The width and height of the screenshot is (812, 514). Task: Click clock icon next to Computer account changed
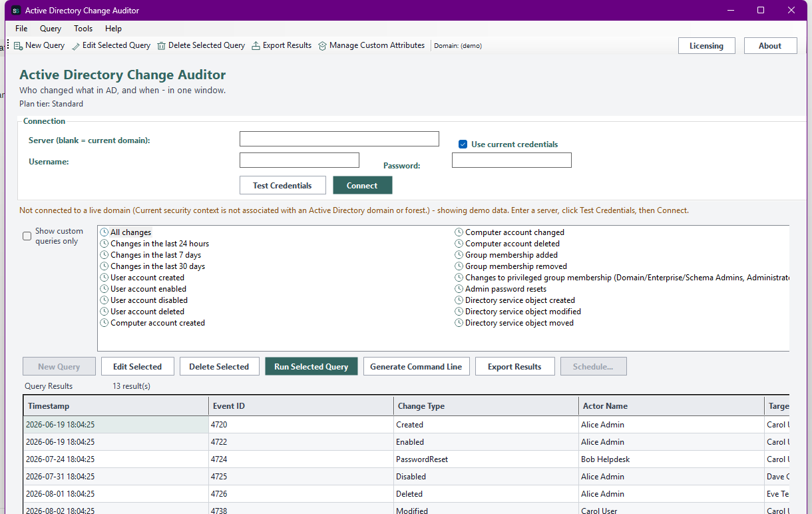459,232
